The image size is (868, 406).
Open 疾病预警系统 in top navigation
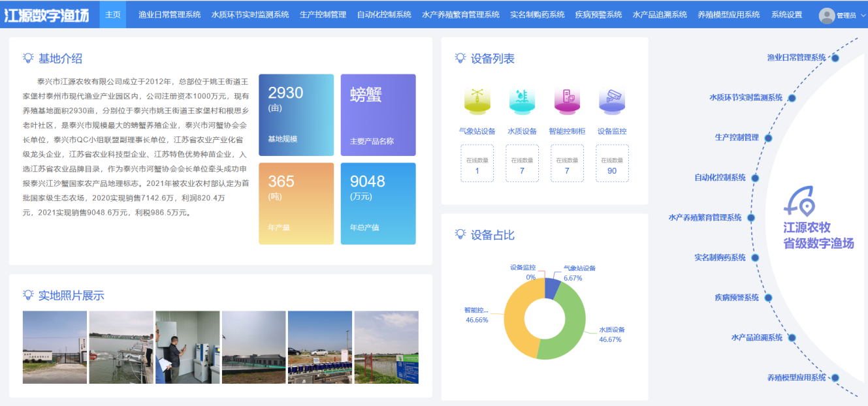pyautogui.click(x=599, y=14)
